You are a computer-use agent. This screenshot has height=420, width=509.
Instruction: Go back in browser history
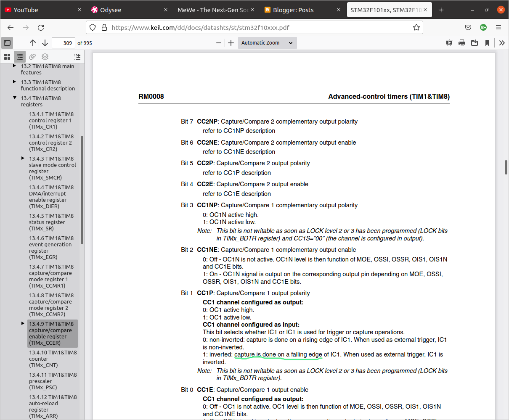pyautogui.click(x=11, y=27)
